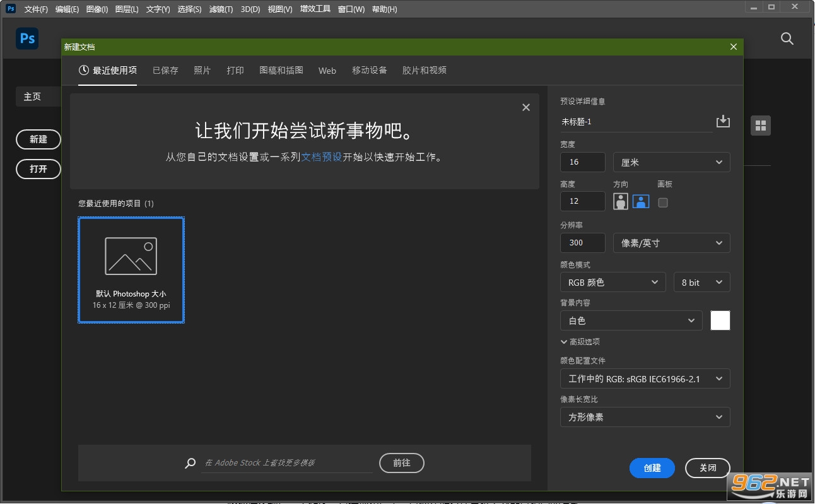Viewport: 815px width, 504px height.
Task: Click the 打开 button on home screen
Action: pyautogui.click(x=38, y=169)
